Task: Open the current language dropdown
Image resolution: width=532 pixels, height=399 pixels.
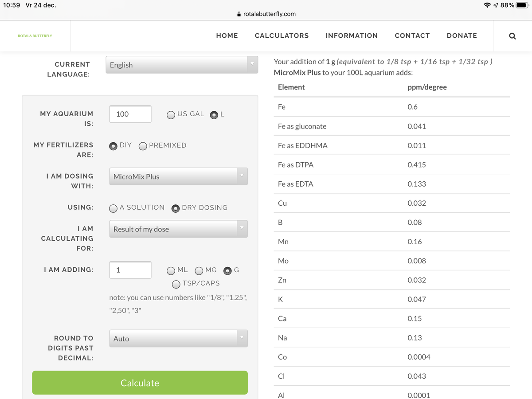Action: [182, 65]
